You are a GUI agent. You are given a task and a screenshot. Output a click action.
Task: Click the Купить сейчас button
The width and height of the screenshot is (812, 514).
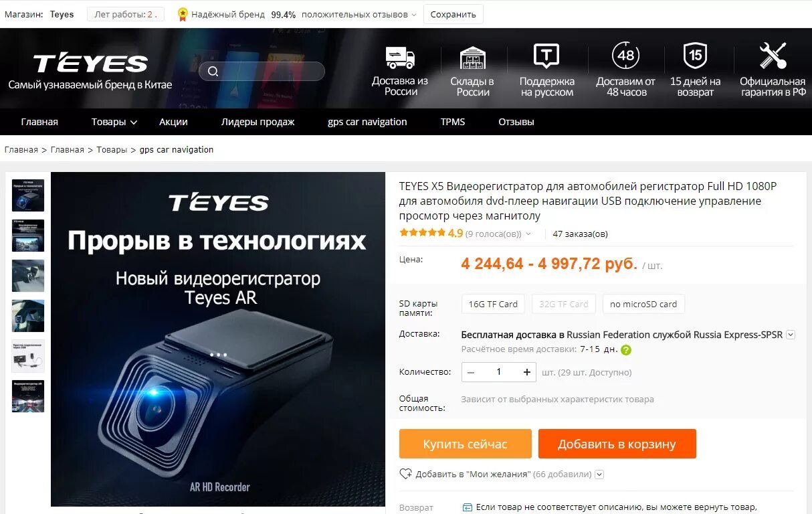tap(466, 444)
